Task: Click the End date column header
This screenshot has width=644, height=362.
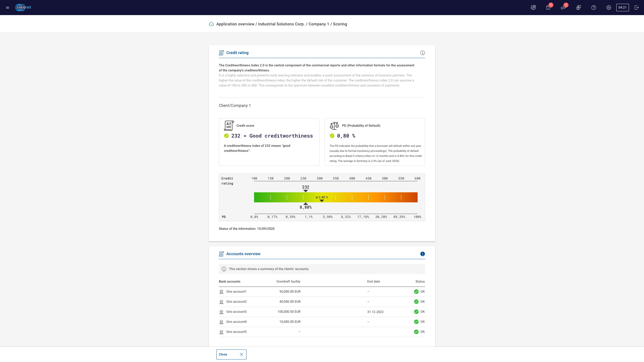Action: coord(374,282)
